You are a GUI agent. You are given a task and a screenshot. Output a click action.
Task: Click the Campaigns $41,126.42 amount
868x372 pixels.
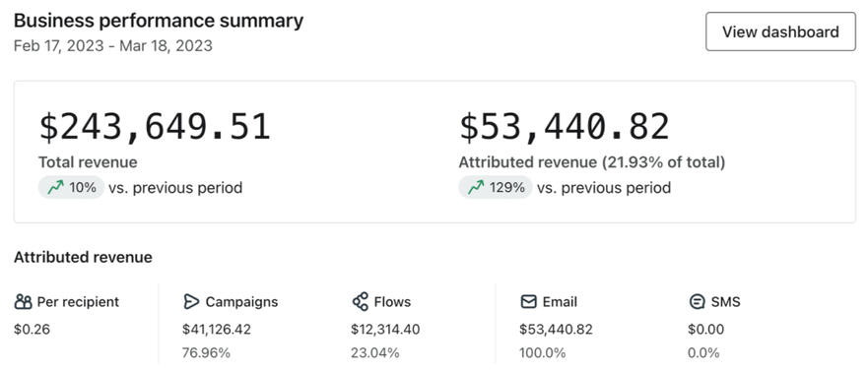pos(217,330)
